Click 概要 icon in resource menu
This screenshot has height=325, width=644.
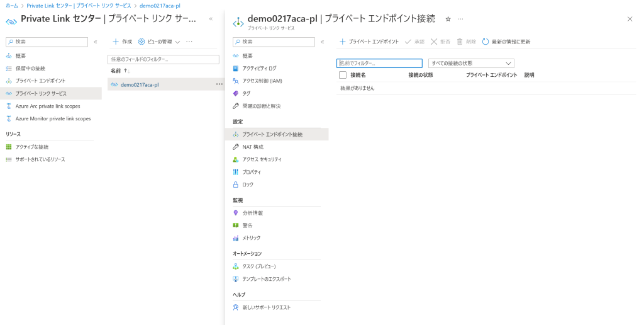(x=235, y=56)
